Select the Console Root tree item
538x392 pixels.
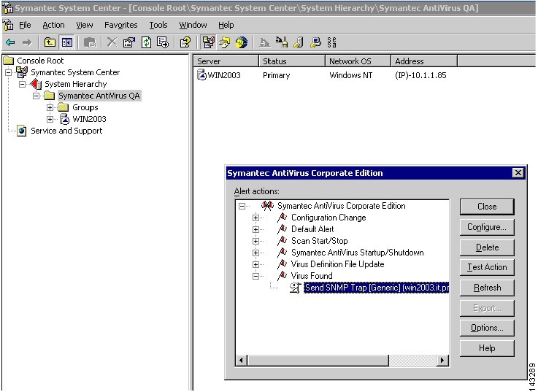point(40,61)
